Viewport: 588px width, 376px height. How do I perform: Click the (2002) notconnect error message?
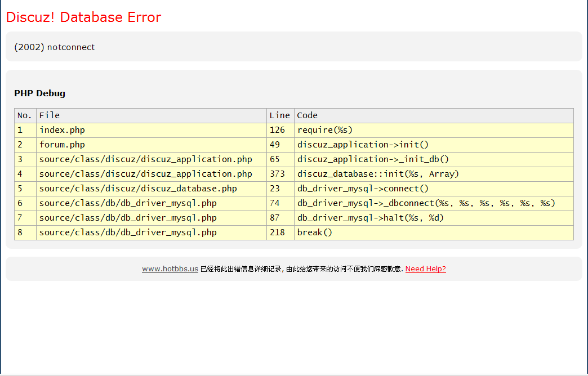coord(55,47)
